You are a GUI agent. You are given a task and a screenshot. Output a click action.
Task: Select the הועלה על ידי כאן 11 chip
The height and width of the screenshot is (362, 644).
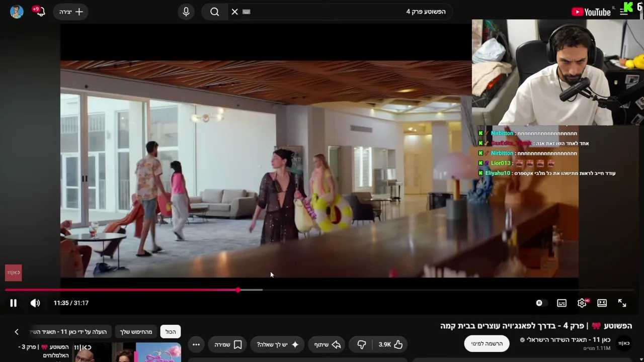point(69,332)
